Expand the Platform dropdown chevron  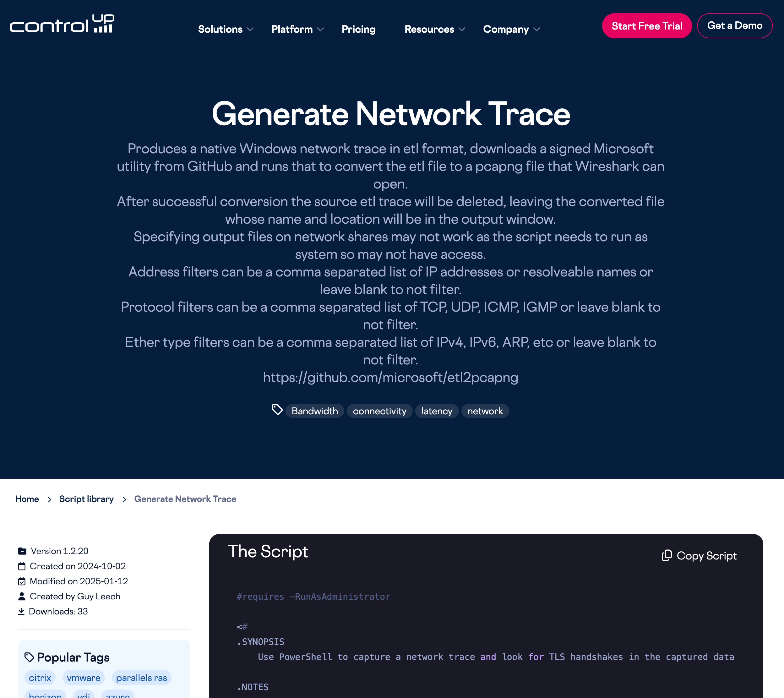point(321,29)
